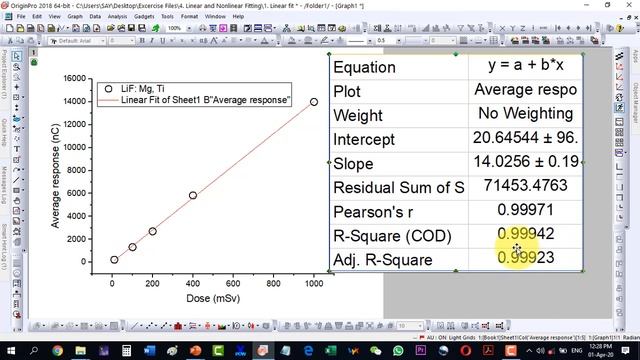Toggle Italic formatting
This screenshot has height=360, width=640.
pyautogui.click(x=152, y=41)
